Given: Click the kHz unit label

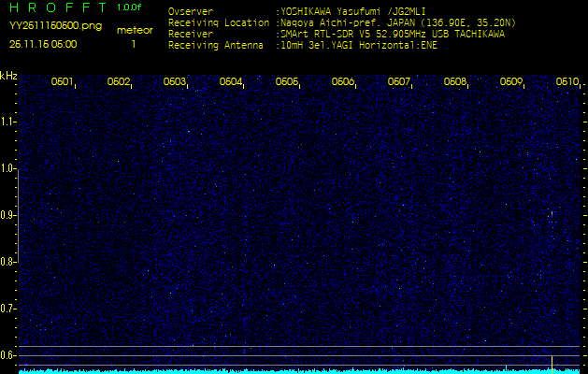Looking at the screenshot, I should pos(8,76).
